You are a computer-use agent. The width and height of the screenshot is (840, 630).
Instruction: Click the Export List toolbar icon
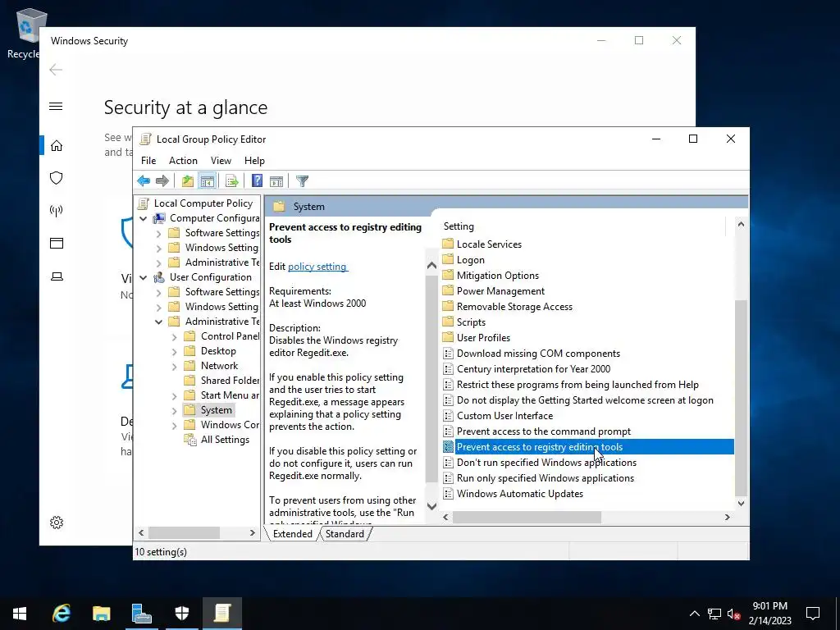coord(232,181)
